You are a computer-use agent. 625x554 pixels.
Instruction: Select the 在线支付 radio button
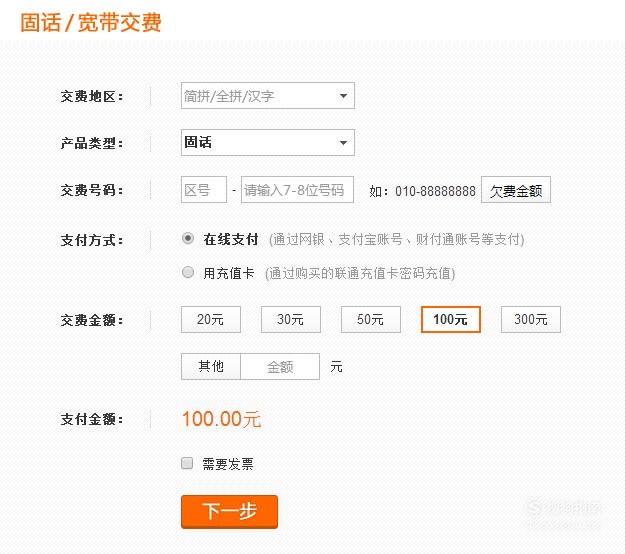(188, 238)
